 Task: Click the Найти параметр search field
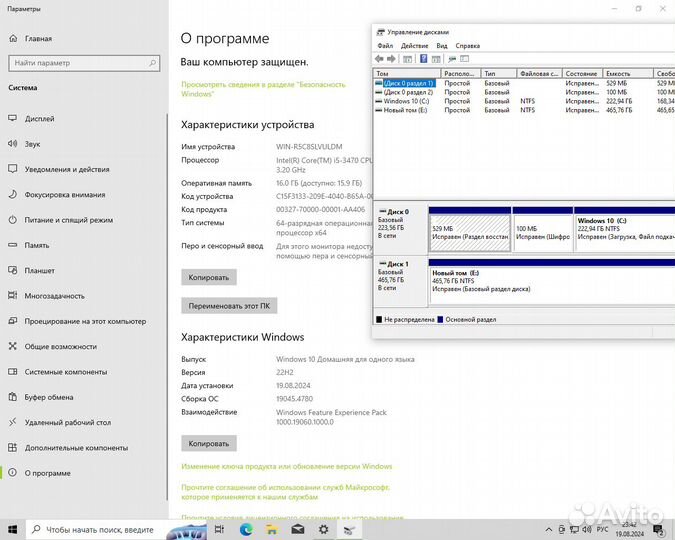click(x=84, y=63)
